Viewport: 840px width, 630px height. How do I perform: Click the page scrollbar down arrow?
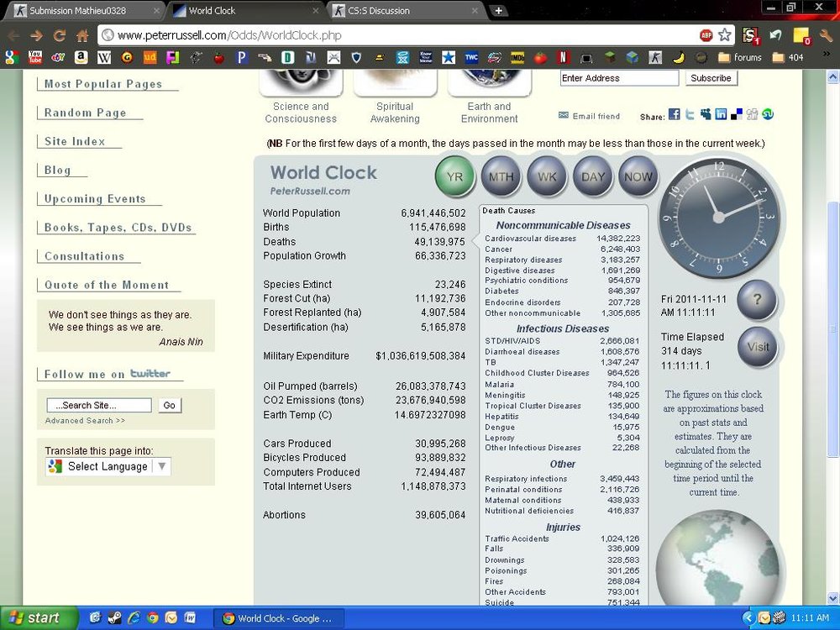[x=832, y=598]
